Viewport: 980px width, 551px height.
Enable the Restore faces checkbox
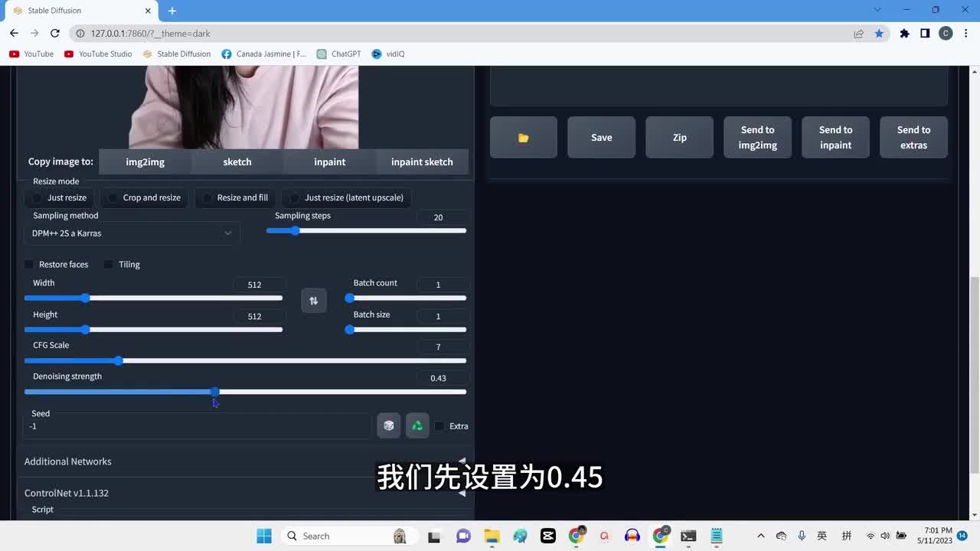(30, 265)
